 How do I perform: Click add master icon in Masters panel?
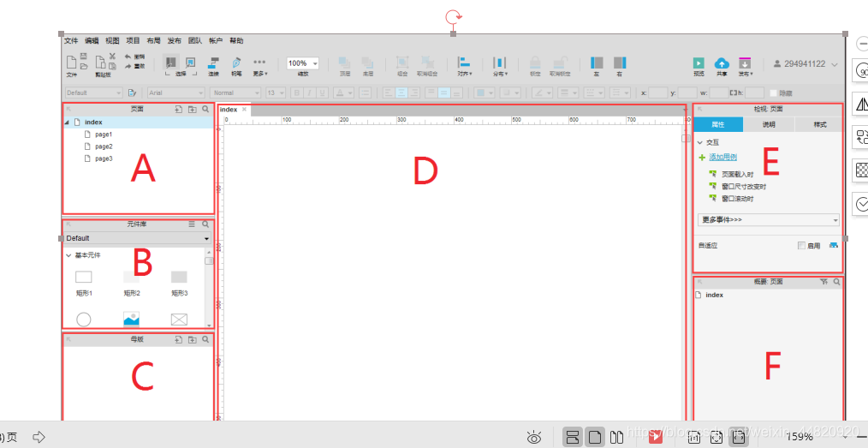[x=179, y=339]
